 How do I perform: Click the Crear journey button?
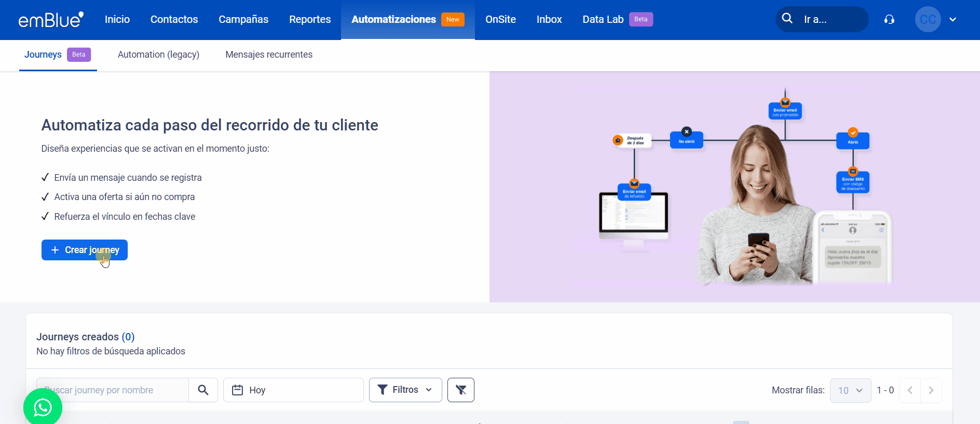coord(85,250)
